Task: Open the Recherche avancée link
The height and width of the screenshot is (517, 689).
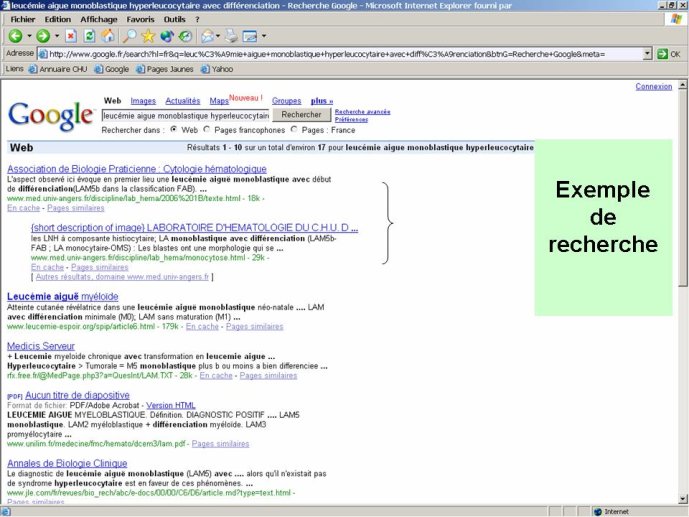Action: point(363,112)
